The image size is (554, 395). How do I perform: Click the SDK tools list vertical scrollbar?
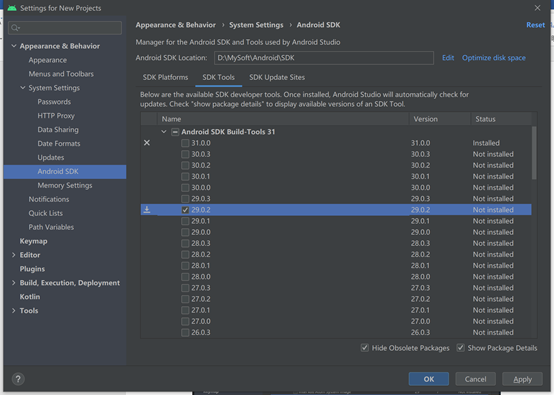point(534,153)
